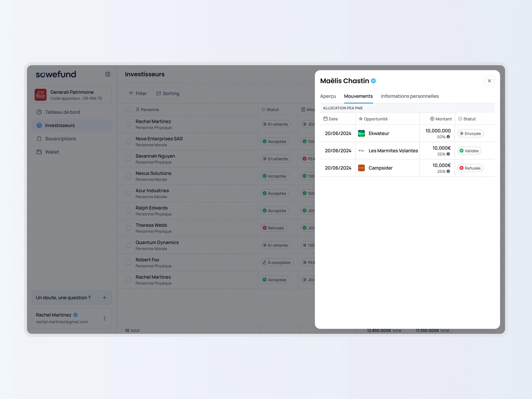Image resolution: width=532 pixels, height=399 pixels.
Task: Expand the 'Un doute, une question ?' section
Action: pos(104,298)
